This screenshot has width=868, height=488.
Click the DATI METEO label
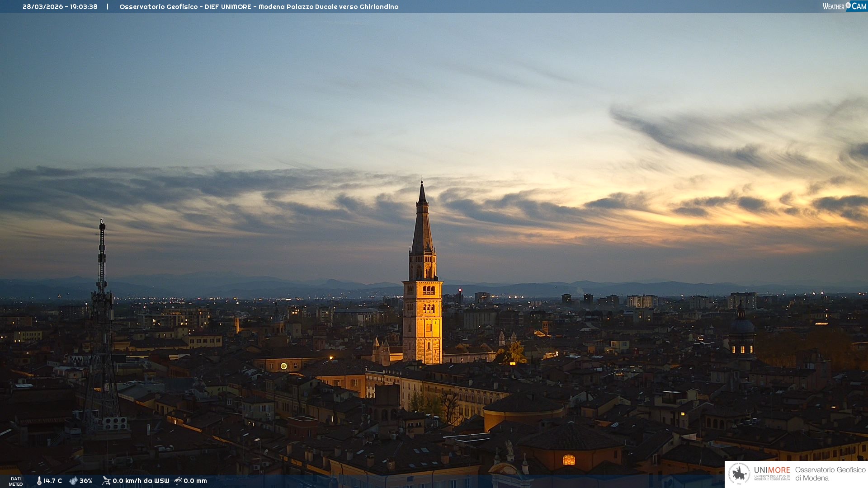tap(16, 481)
